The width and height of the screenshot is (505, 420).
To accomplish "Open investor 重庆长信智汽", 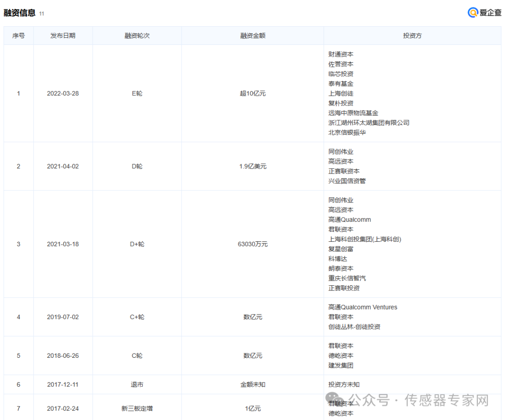I will tap(347, 278).
